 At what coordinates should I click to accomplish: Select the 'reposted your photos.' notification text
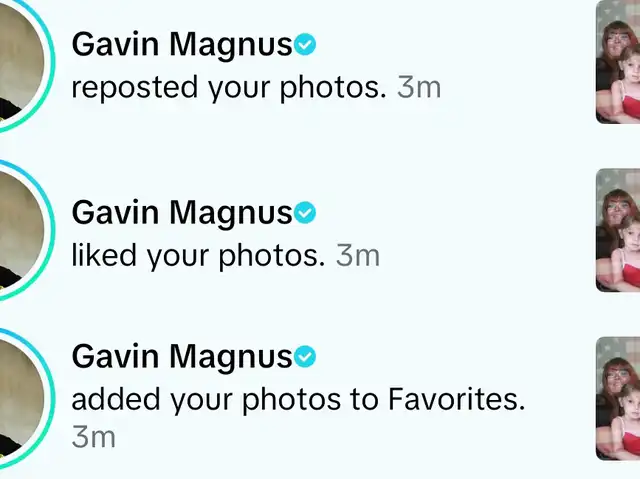coord(229,87)
